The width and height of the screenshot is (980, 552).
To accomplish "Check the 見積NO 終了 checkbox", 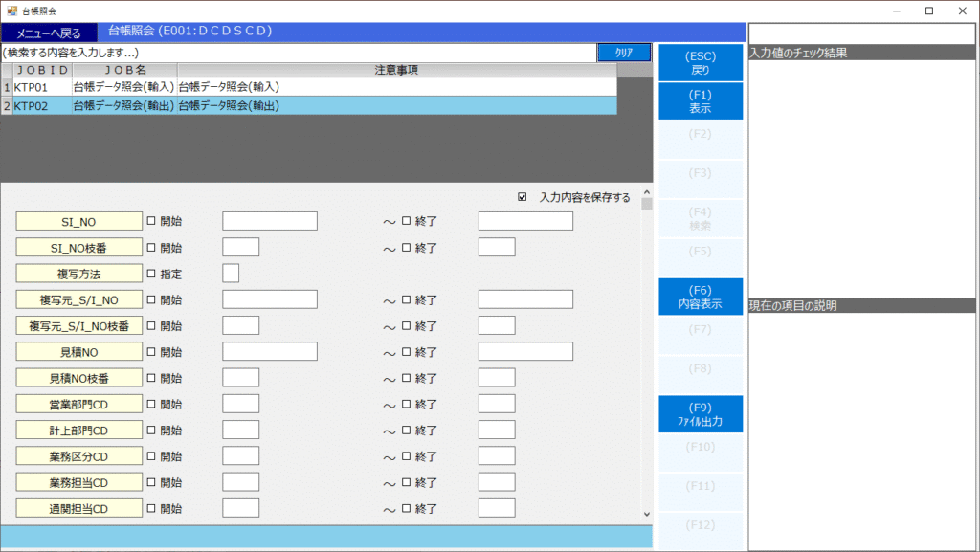I will click(x=406, y=352).
